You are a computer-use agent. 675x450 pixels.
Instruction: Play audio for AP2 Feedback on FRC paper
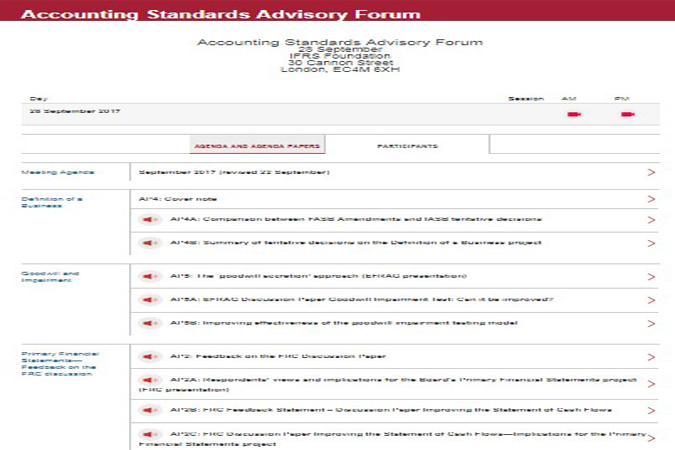coord(150,357)
